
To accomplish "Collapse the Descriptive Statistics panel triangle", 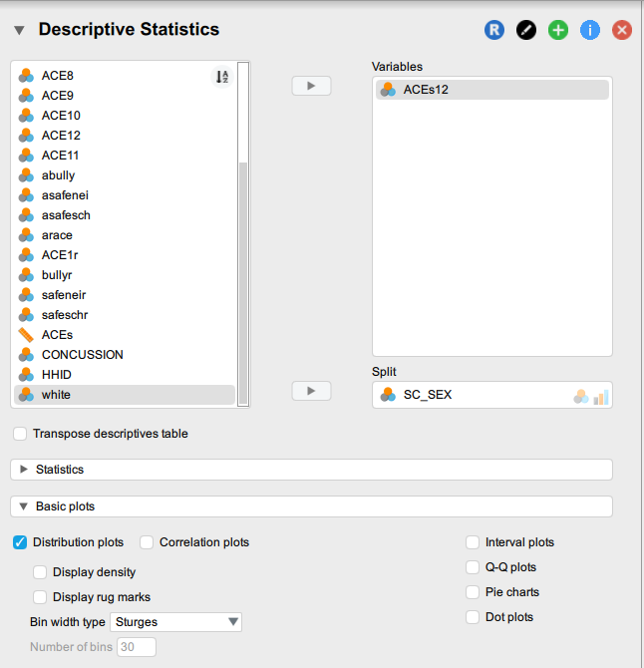I will pos(19,30).
